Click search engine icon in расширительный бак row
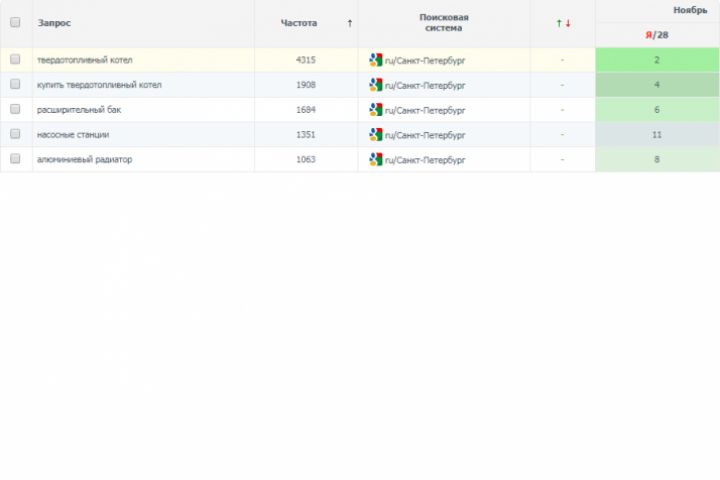Viewport: 720px width, 480px height. coord(376,110)
